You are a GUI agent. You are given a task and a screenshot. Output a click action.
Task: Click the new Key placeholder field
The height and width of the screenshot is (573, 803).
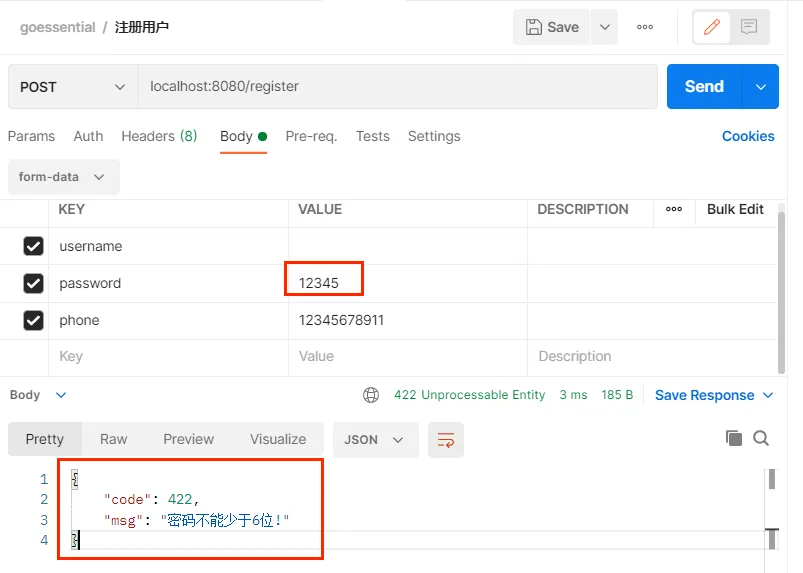(168, 356)
